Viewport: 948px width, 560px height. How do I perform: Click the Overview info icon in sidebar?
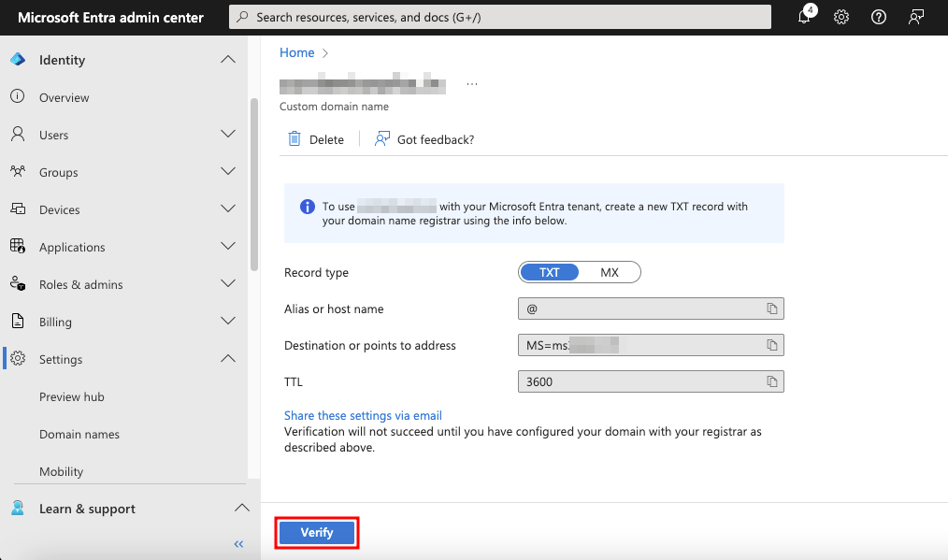coord(18,96)
